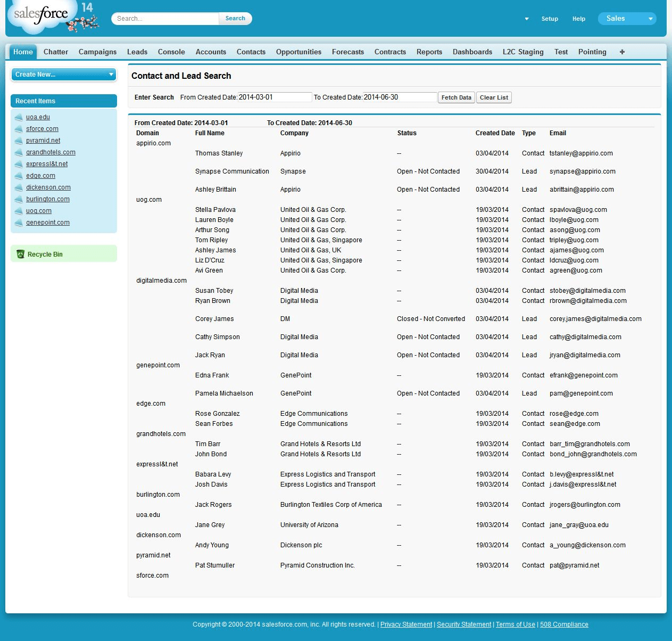Open the expressl&t.net recent item

(47, 164)
